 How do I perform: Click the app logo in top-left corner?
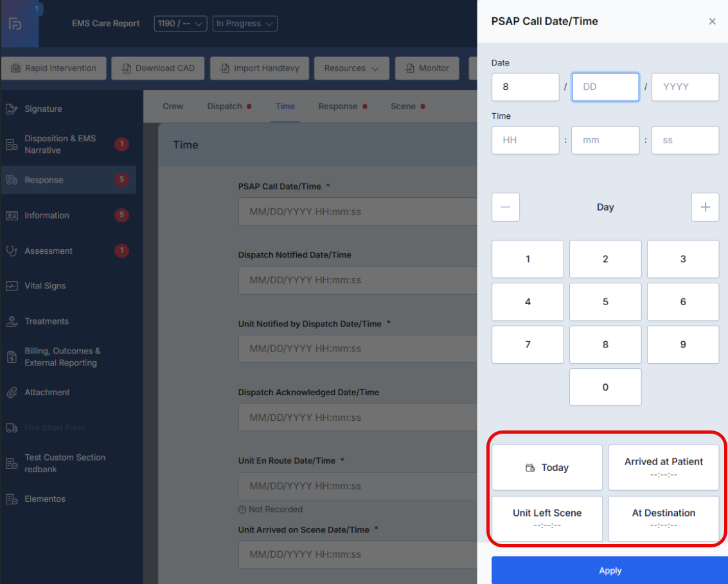15,24
